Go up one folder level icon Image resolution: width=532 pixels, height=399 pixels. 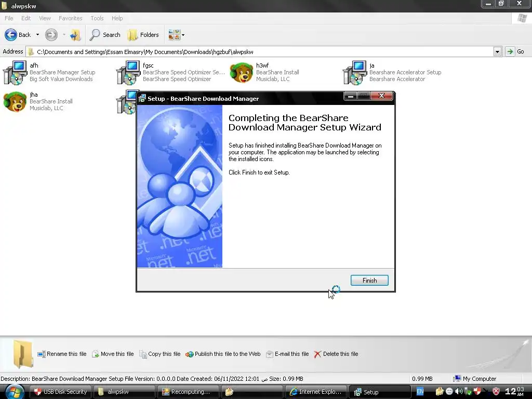tap(75, 35)
